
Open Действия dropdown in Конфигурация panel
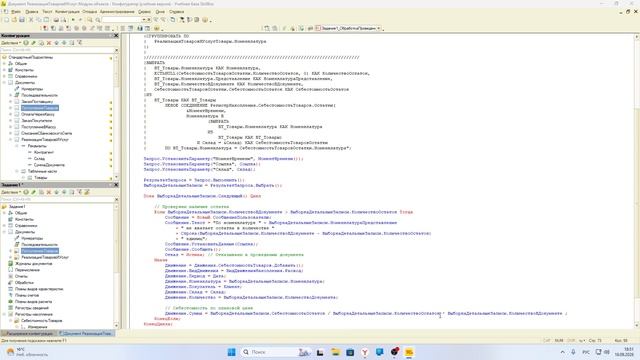tap(10, 42)
